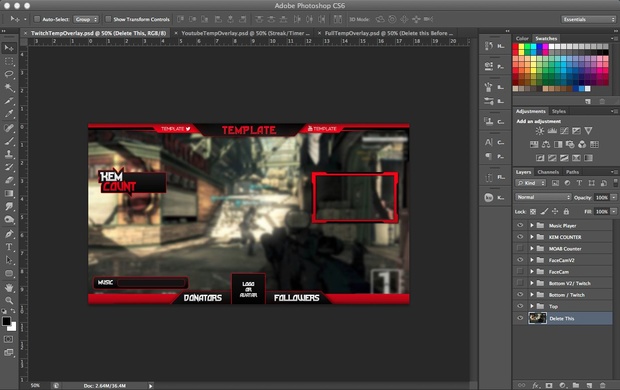
Task: Click the Delete This layer thumbnail
Action: 537,318
